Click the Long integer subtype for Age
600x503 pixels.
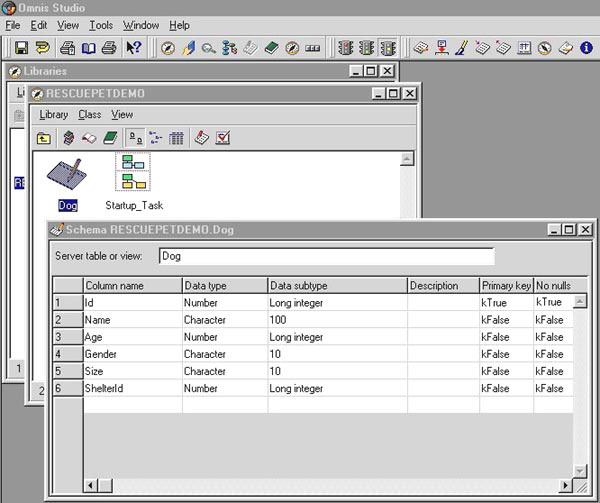click(x=338, y=337)
